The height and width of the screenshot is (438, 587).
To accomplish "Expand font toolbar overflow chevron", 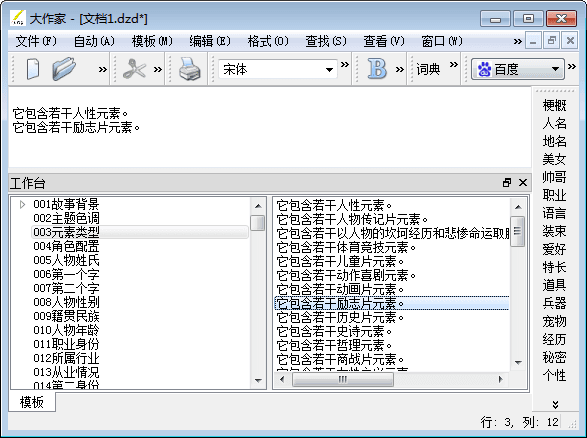I will coord(345,64).
